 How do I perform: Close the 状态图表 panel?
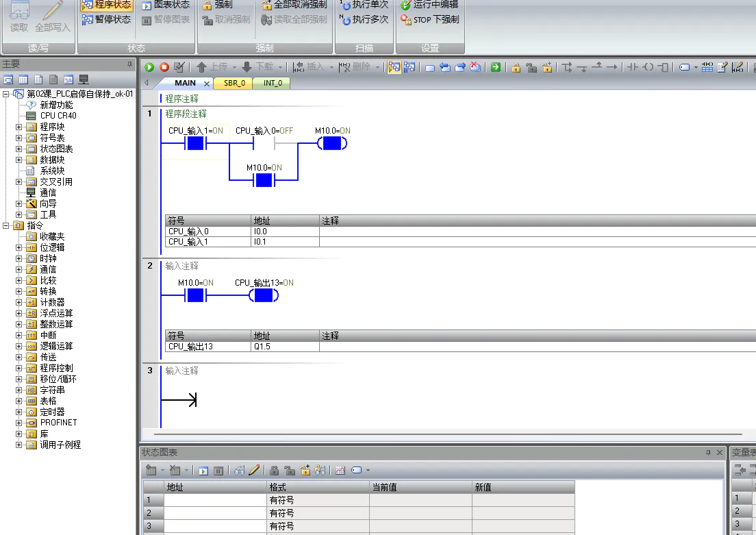point(719,453)
